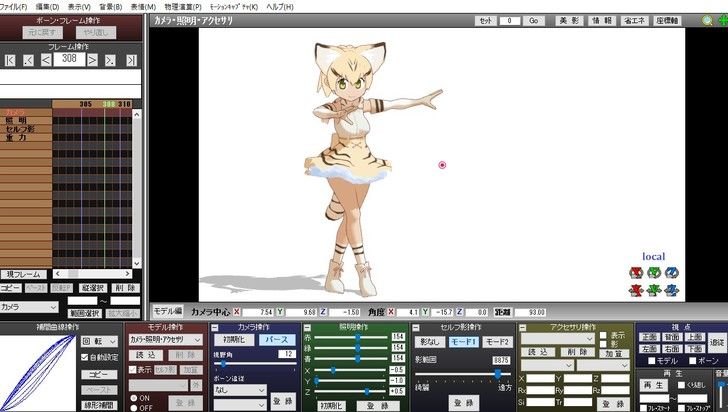Image resolution: width=728 pixels, height=412 pixels.
Task: Open the 物理演算(P) menu
Action: [183, 7]
